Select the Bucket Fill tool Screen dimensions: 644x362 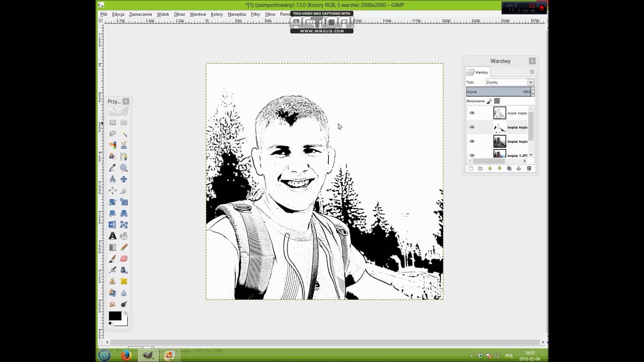pos(124,236)
